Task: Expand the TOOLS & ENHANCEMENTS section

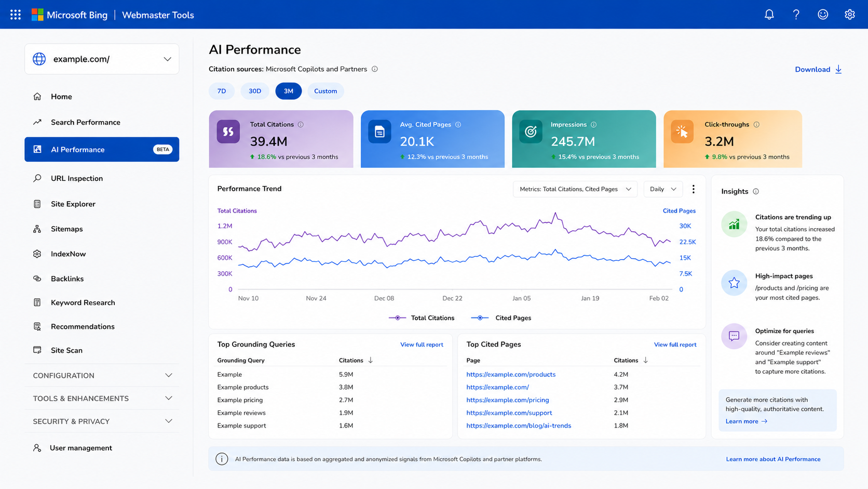Action: pyautogui.click(x=102, y=398)
